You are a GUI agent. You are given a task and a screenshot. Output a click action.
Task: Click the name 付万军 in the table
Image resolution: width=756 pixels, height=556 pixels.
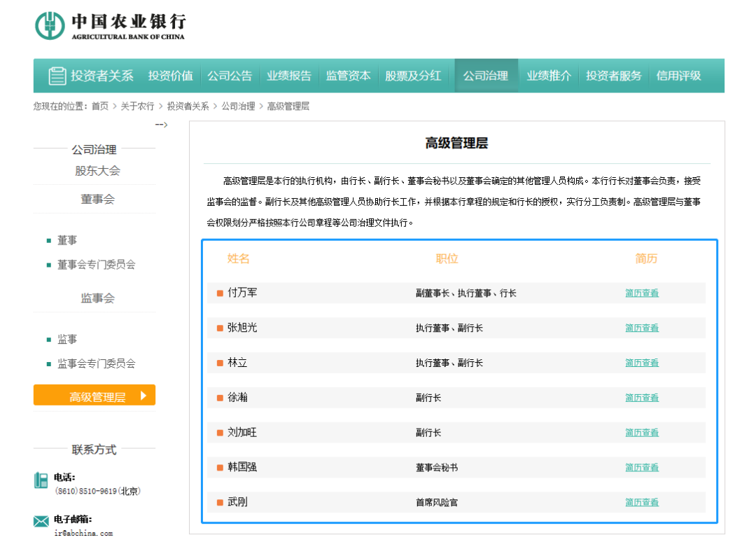[x=242, y=293]
